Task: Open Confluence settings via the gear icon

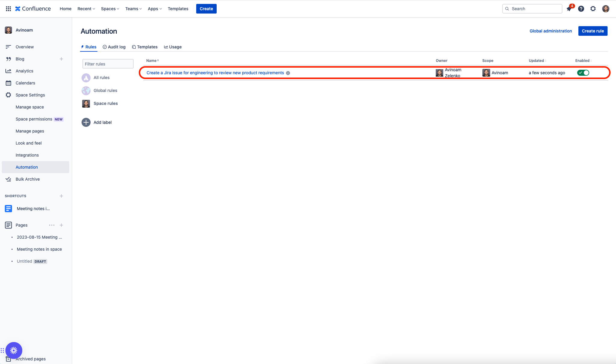Action: pyautogui.click(x=593, y=9)
